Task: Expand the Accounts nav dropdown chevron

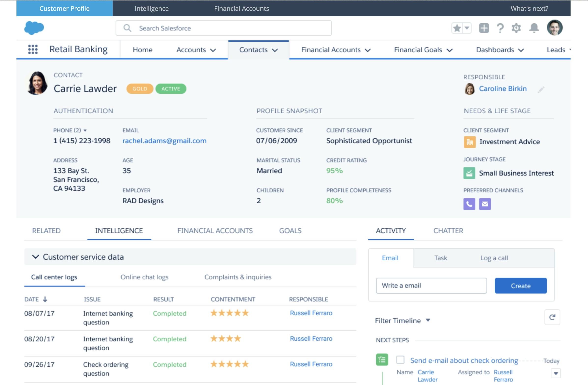Action: (213, 50)
